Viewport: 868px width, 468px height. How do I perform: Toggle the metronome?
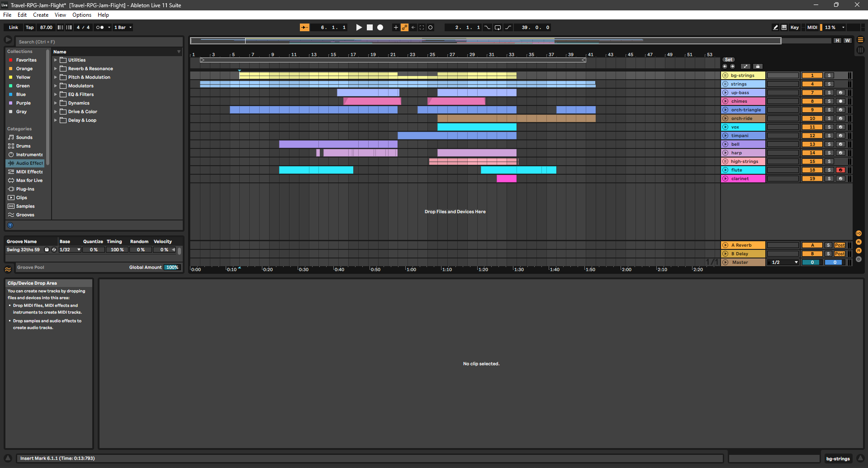pyautogui.click(x=100, y=28)
